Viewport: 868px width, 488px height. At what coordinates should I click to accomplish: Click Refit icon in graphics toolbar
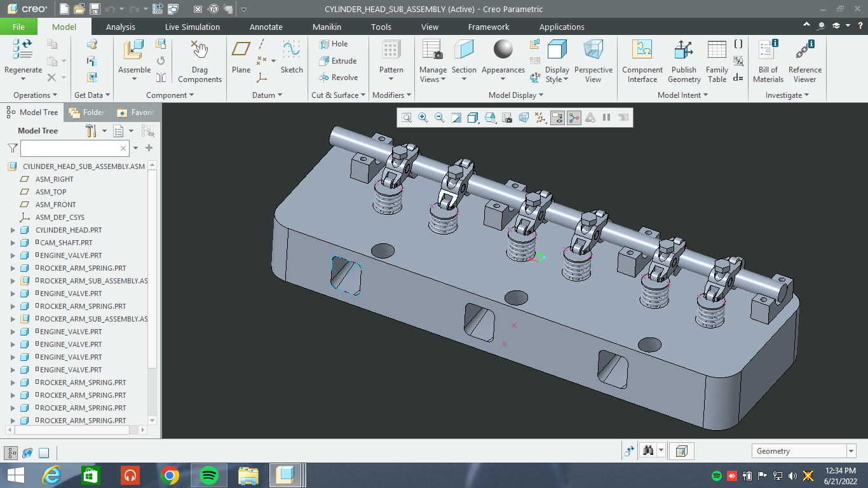tap(406, 118)
